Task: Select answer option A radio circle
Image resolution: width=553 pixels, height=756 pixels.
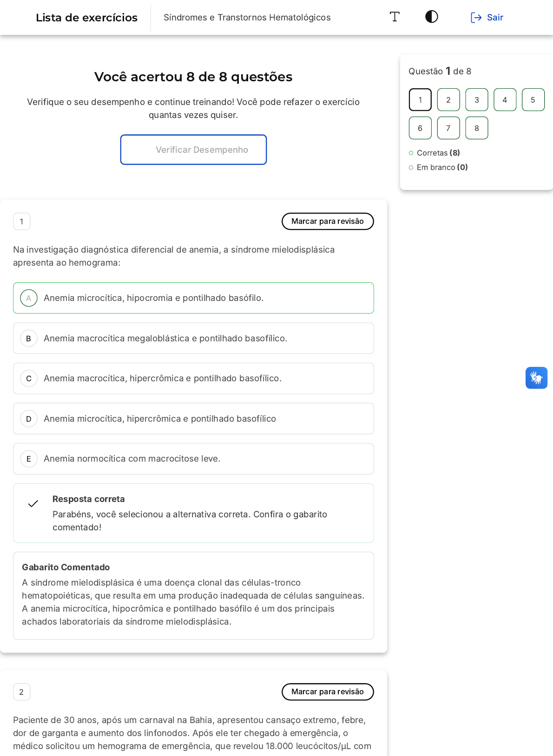Action: (29, 298)
